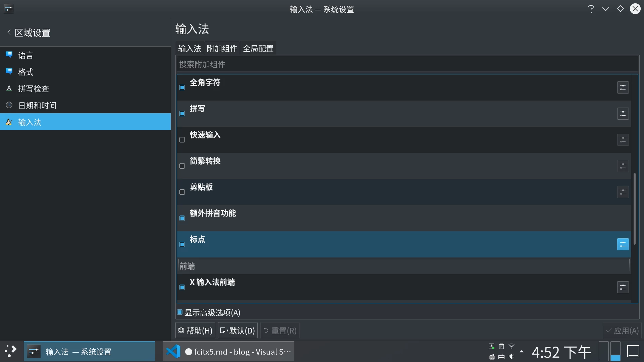This screenshot has height=362, width=644.
Task: Open configure button for 简繁转换
Action: click(623, 166)
